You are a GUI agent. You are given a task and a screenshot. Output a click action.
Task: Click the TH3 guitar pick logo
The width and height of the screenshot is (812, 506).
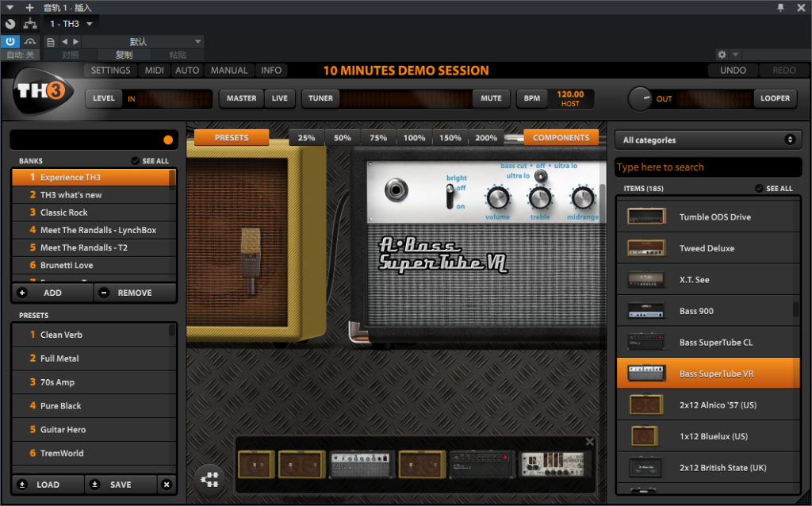click(41, 91)
